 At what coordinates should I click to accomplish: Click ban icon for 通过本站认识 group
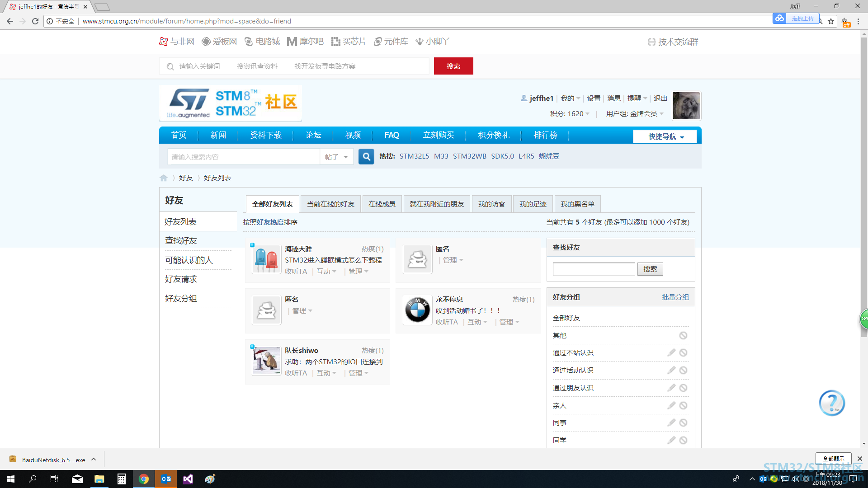click(683, 352)
